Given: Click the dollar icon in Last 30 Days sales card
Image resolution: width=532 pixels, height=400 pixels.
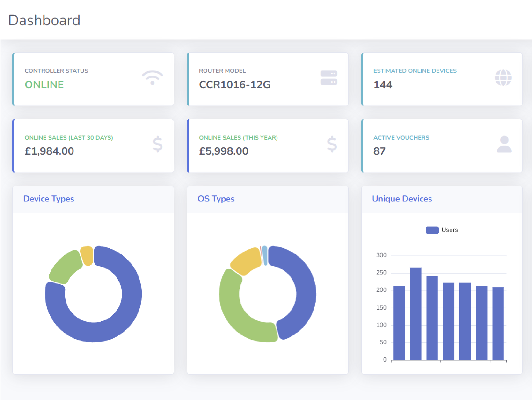Looking at the screenshot, I should pos(158,144).
